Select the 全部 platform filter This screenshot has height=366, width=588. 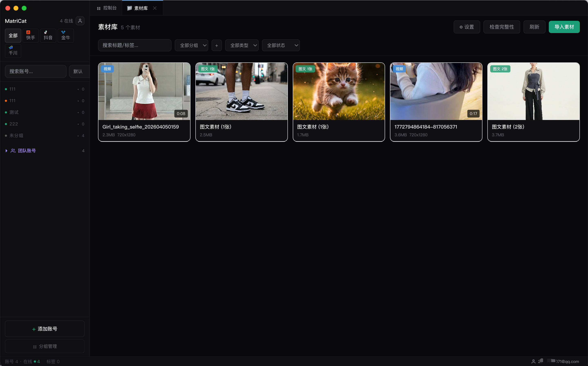pos(13,35)
